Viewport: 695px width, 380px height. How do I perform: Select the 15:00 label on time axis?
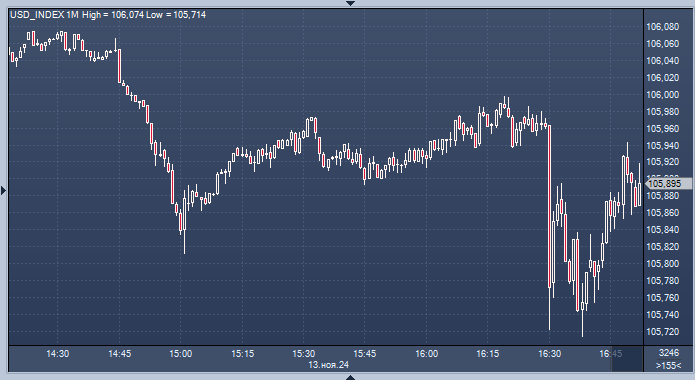click(181, 354)
